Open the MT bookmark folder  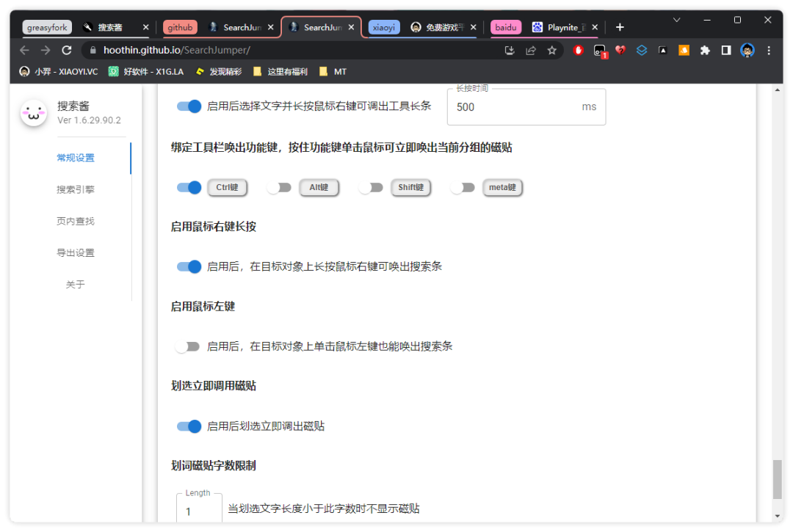(x=333, y=72)
